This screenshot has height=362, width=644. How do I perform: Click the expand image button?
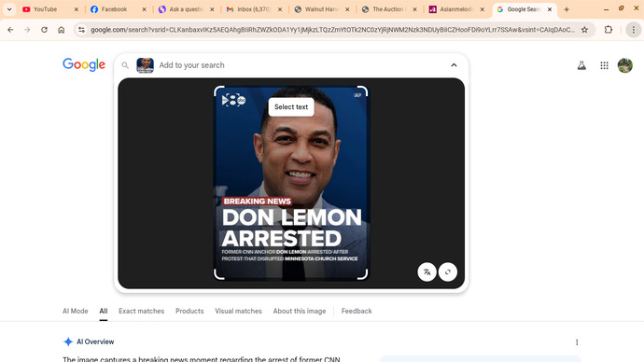(x=448, y=272)
